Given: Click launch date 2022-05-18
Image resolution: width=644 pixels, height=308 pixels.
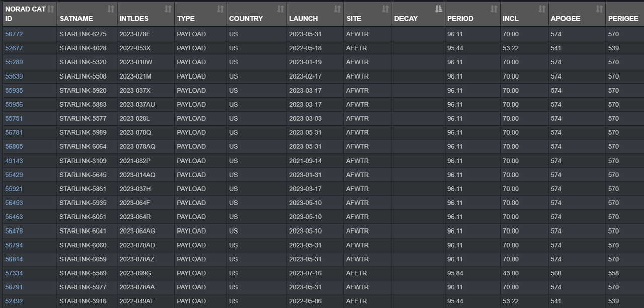Looking at the screenshot, I should pyautogui.click(x=305, y=48).
